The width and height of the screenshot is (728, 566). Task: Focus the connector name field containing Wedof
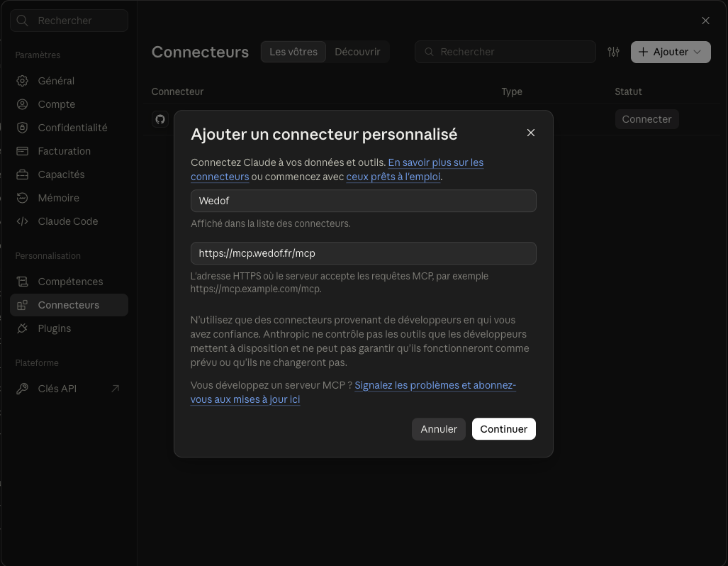click(x=364, y=201)
